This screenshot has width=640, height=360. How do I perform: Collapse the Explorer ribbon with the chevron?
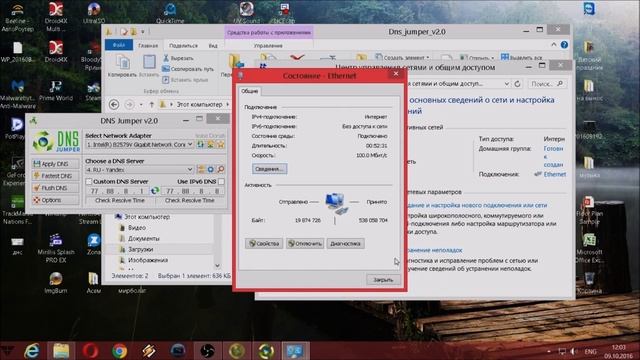coord(554,44)
